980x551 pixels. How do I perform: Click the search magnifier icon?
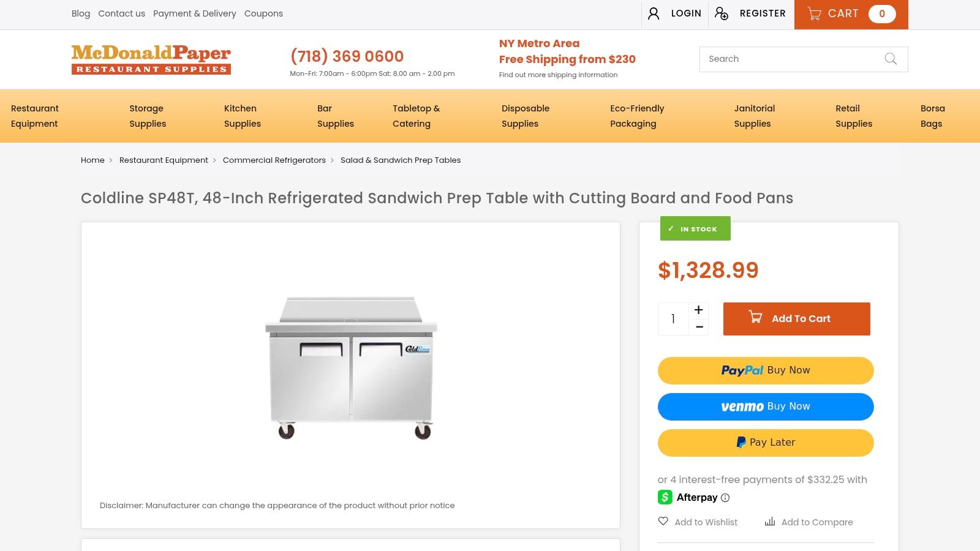coord(891,59)
